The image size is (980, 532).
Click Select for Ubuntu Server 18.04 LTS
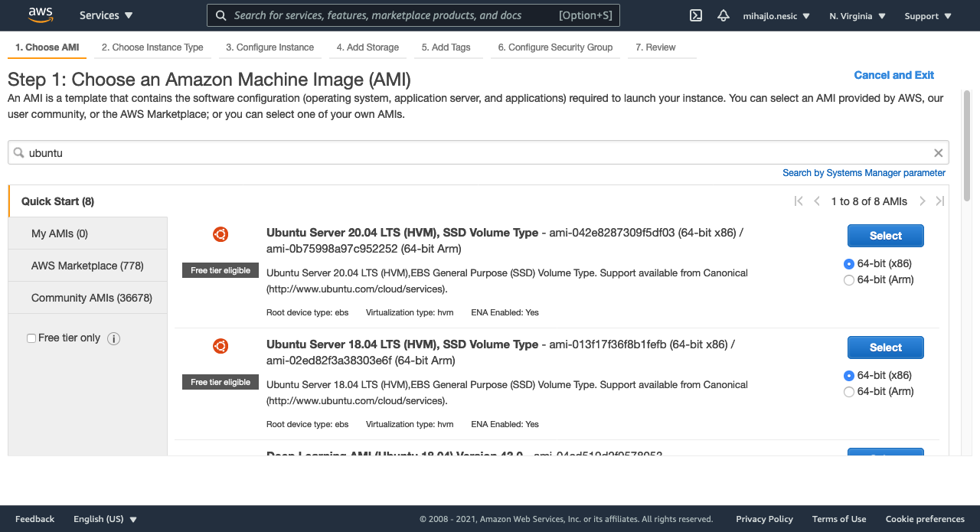pos(885,348)
